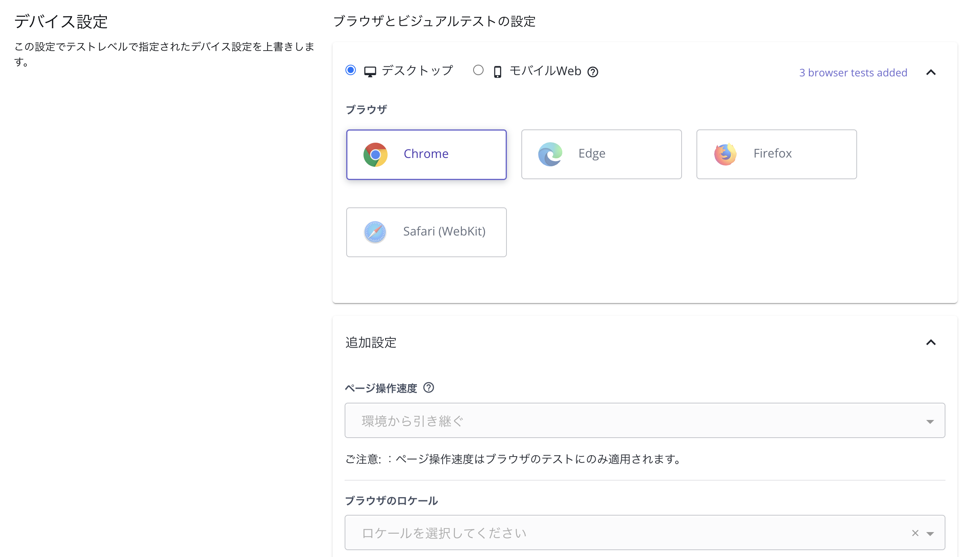Open the ページ操作速度 dropdown
The width and height of the screenshot is (980, 557).
click(645, 420)
